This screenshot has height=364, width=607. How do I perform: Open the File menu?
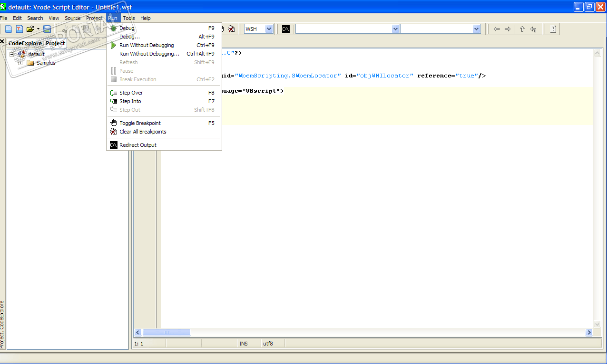[x=4, y=18]
